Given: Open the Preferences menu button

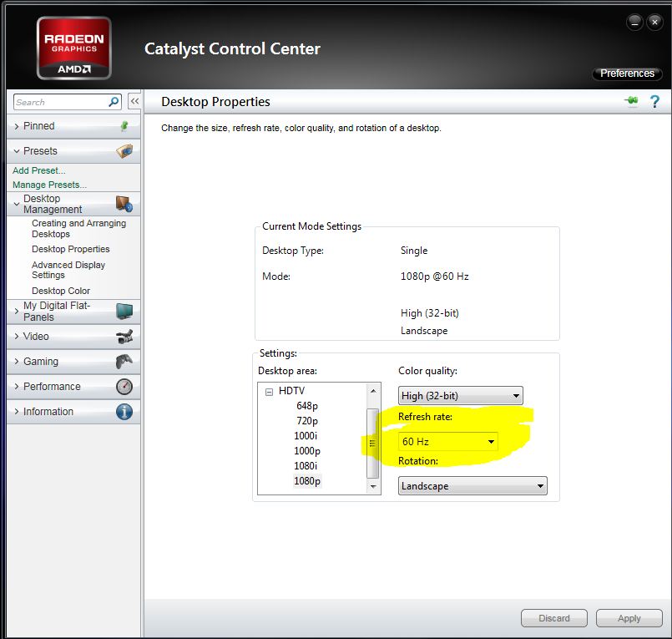Looking at the screenshot, I should coord(627,74).
